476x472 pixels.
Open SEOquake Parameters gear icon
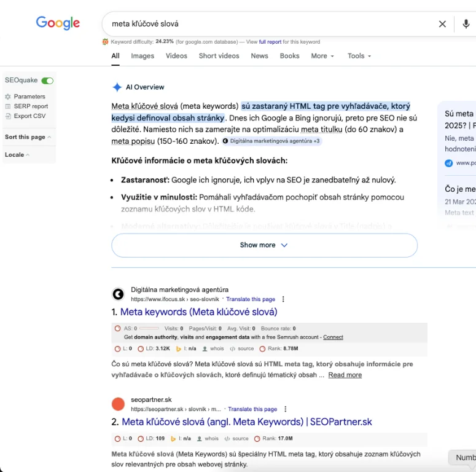pyautogui.click(x=8, y=96)
